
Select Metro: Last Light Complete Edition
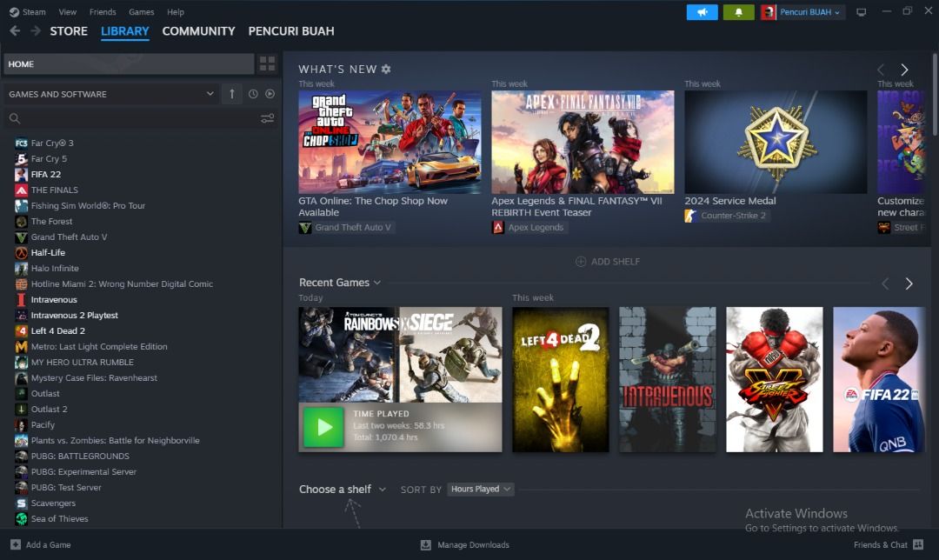pyautogui.click(x=99, y=347)
